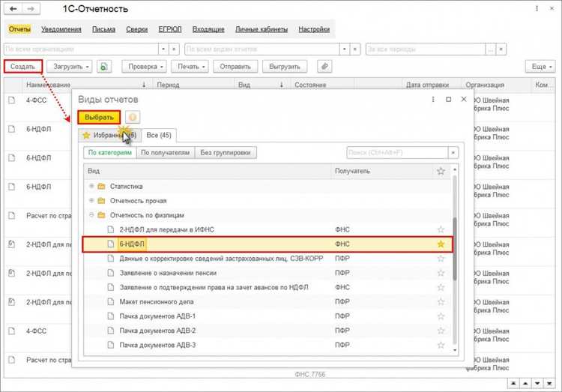Jump to the last row using the bottom arrow
This screenshot has height=392, width=562.
tap(549, 384)
